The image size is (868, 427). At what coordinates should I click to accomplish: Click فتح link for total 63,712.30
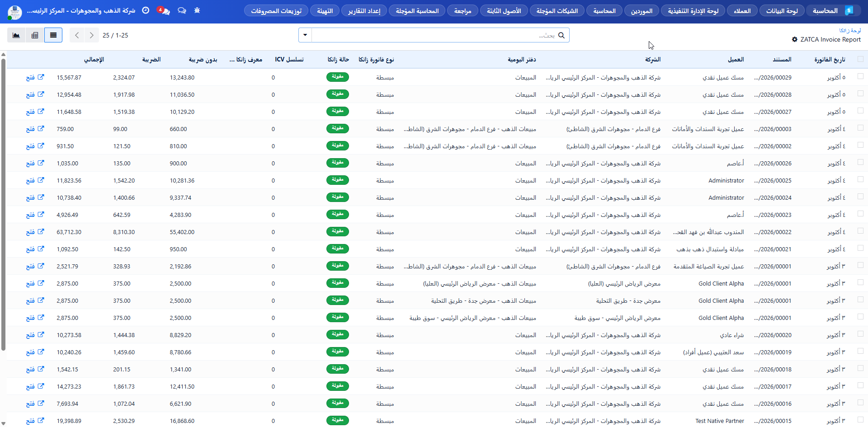point(30,232)
